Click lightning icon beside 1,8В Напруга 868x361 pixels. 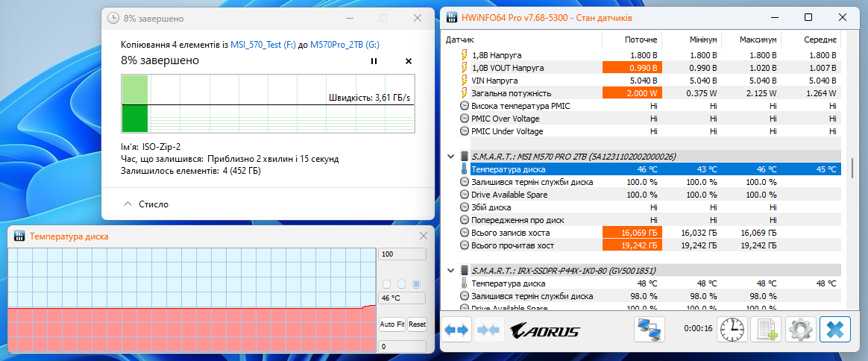[464, 55]
